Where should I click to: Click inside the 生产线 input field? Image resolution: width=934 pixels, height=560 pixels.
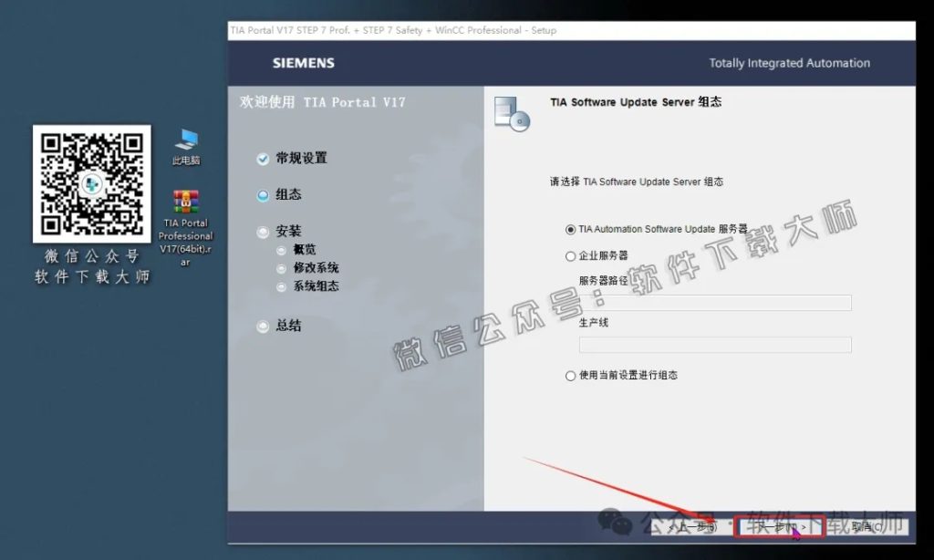coord(714,345)
